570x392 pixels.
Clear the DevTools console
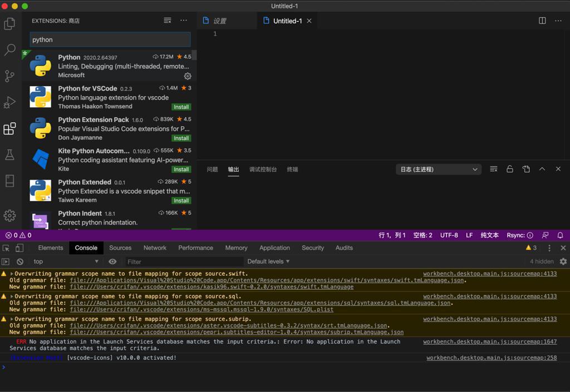click(x=20, y=261)
